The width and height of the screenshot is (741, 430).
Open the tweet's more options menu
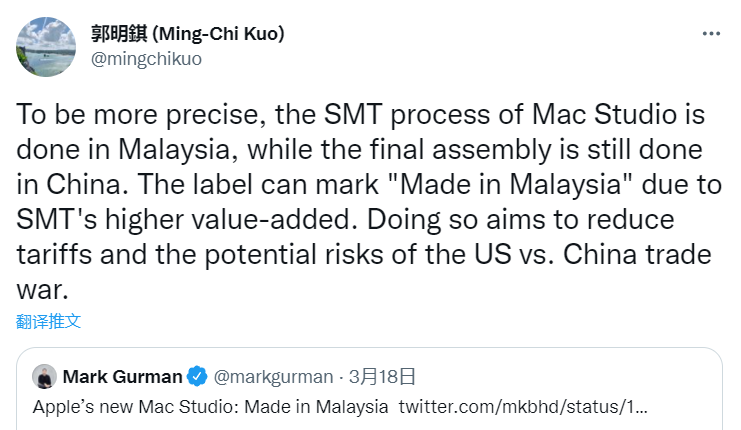click(711, 33)
